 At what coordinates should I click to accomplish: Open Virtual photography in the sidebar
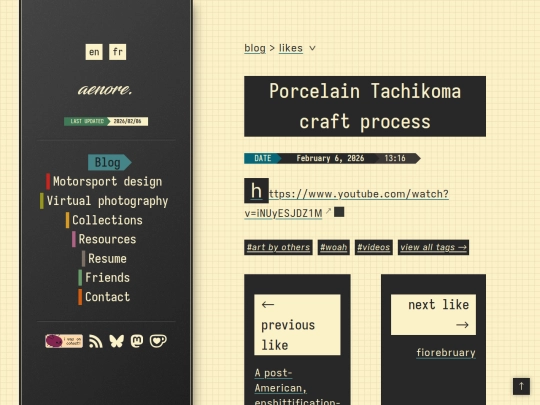pos(104,201)
